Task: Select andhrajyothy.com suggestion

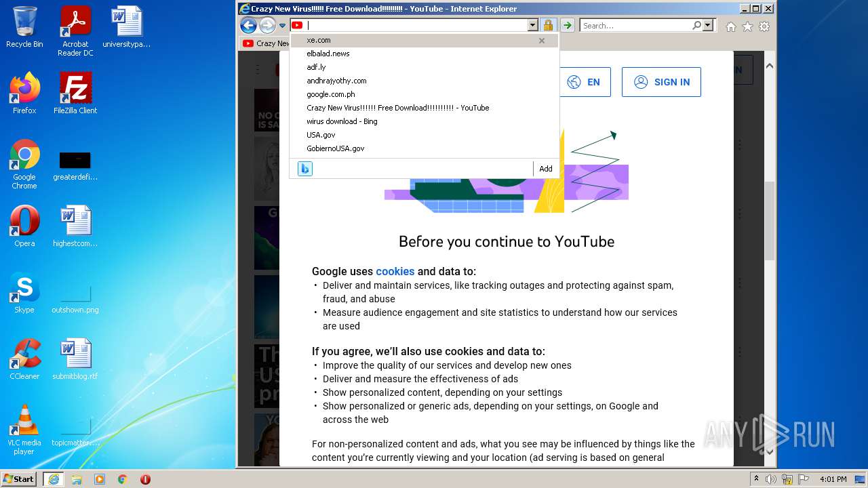Action: 424,81
